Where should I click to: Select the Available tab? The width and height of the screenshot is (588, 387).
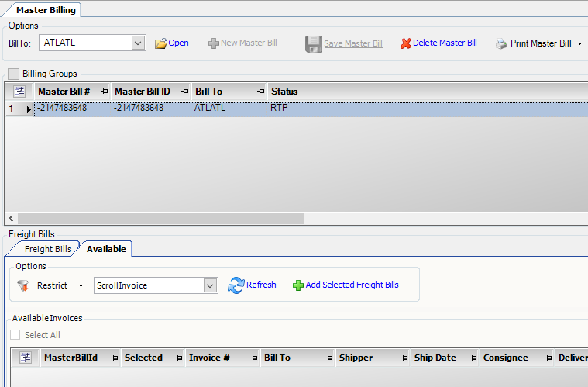click(106, 249)
